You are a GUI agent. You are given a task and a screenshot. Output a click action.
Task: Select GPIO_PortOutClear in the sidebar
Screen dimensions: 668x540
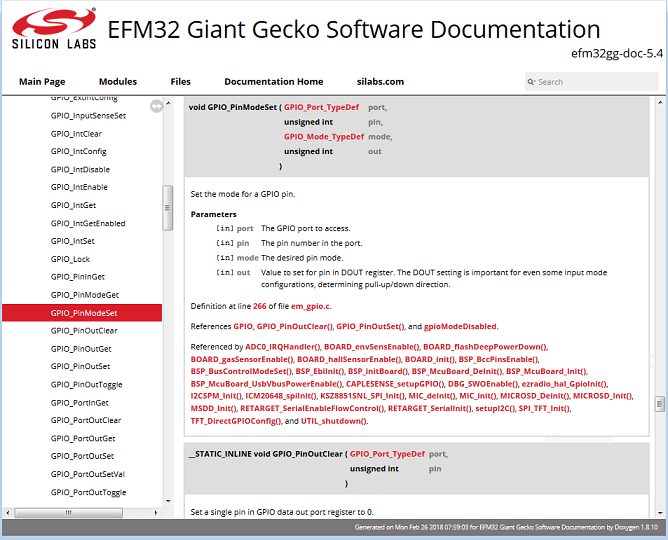click(x=86, y=420)
